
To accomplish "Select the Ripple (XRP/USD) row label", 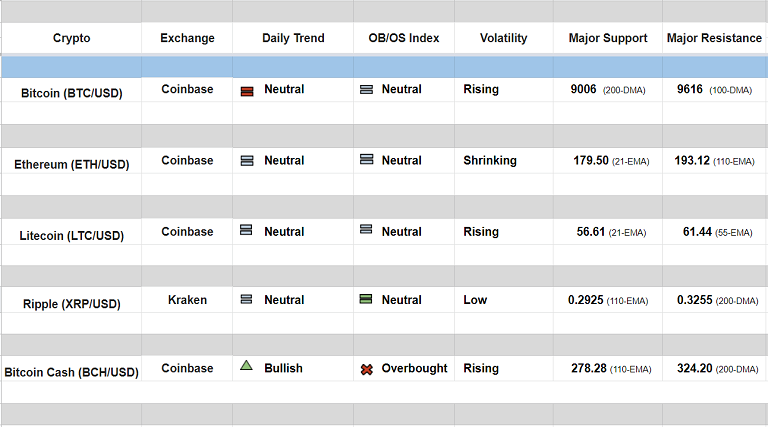I will click(71, 304).
